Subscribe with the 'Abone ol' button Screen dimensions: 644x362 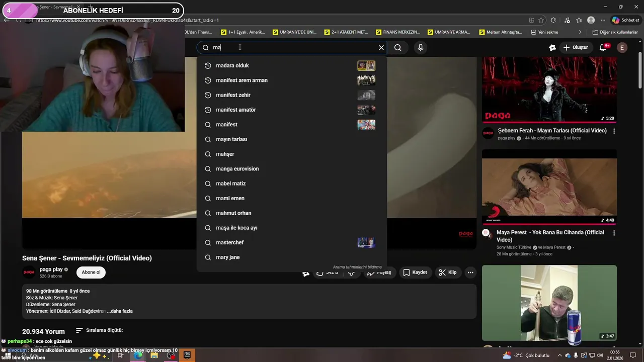pos(91,273)
